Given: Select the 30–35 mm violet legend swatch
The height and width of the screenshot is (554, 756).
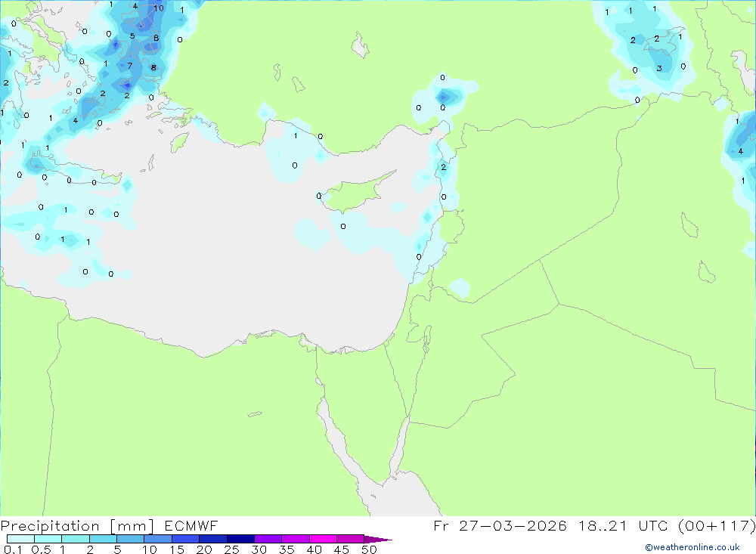Looking at the screenshot, I should tap(268, 539).
